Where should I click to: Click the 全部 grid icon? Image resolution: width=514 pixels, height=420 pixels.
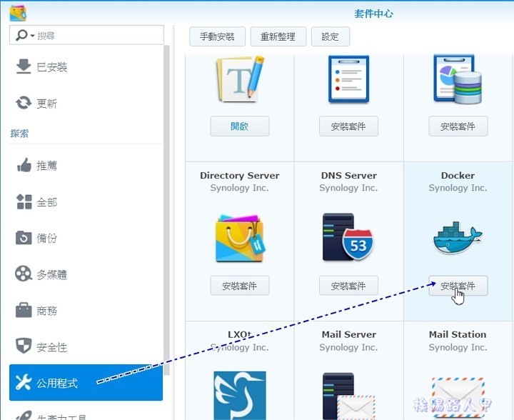(24, 201)
